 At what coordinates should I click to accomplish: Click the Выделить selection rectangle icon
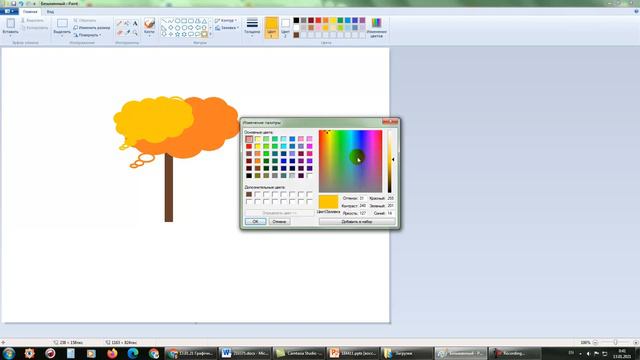tap(62, 23)
